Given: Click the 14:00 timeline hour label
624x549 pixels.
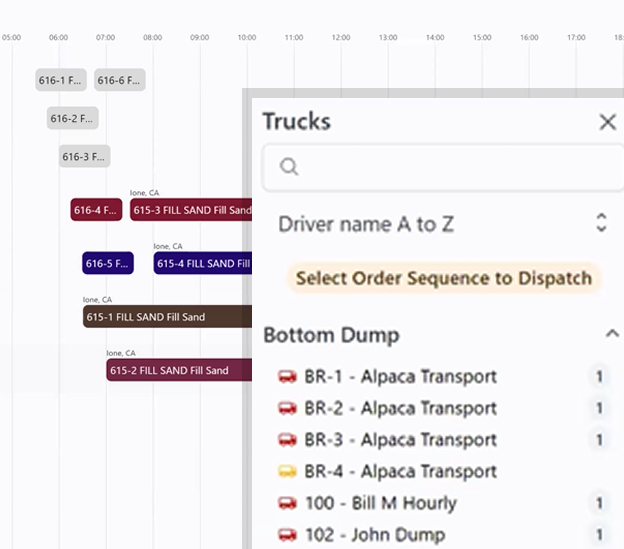Looking at the screenshot, I should point(435,37).
